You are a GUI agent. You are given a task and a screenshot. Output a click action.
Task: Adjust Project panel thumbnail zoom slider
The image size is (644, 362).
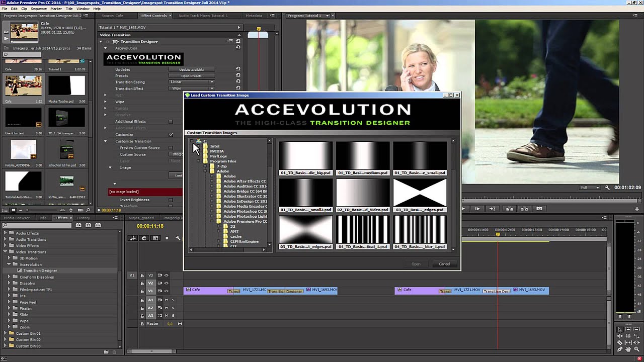click(27, 210)
